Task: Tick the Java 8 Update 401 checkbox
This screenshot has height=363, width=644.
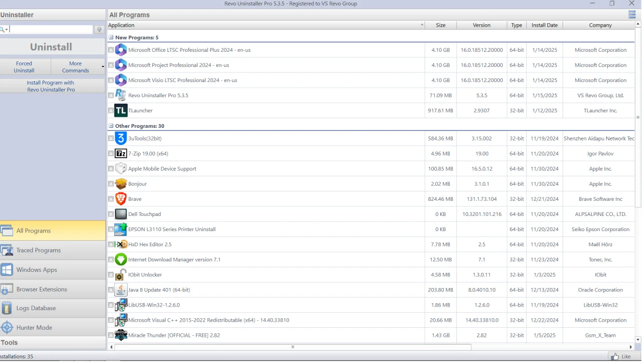Action: coord(111,289)
